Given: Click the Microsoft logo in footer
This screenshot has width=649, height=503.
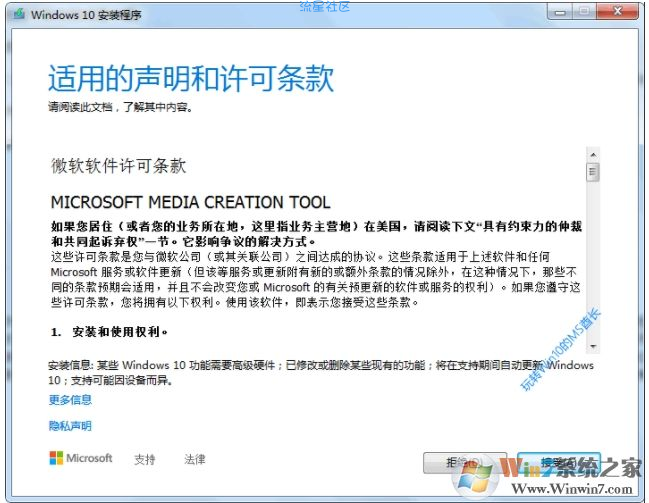Looking at the screenshot, I should tap(81, 458).
